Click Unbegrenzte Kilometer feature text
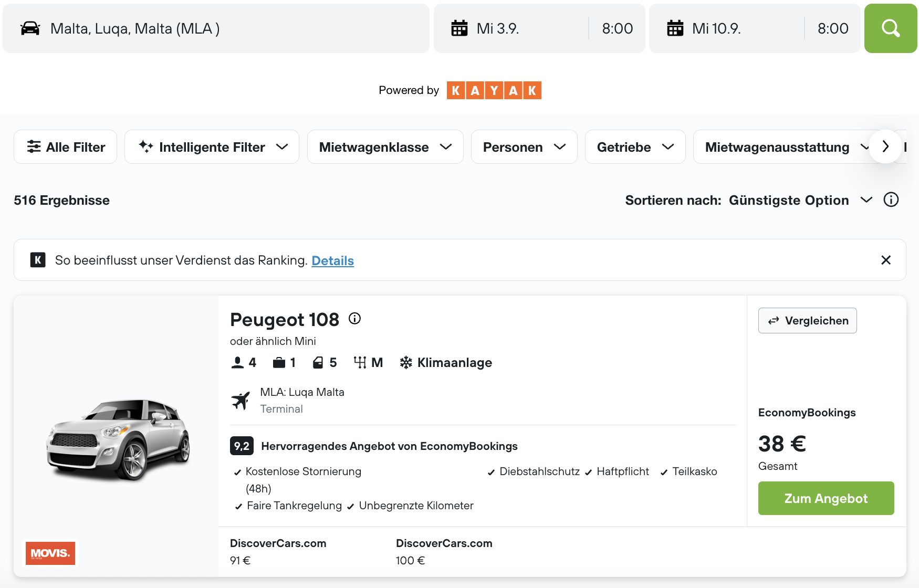This screenshot has width=919, height=588. pyautogui.click(x=416, y=506)
